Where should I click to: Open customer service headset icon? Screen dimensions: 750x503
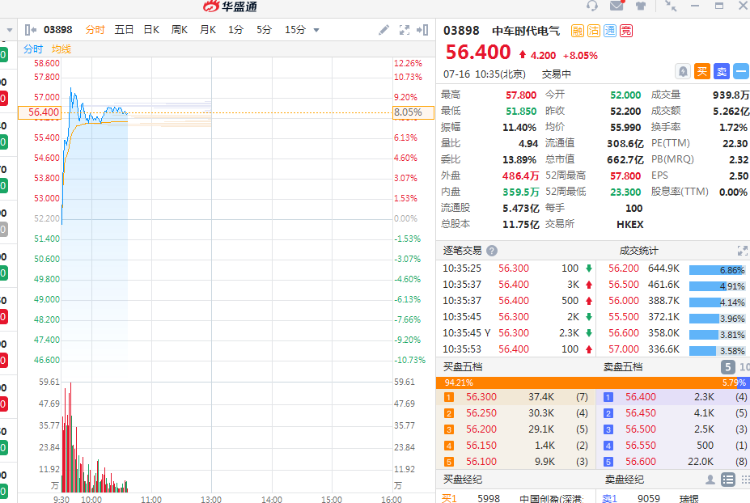(x=592, y=6)
